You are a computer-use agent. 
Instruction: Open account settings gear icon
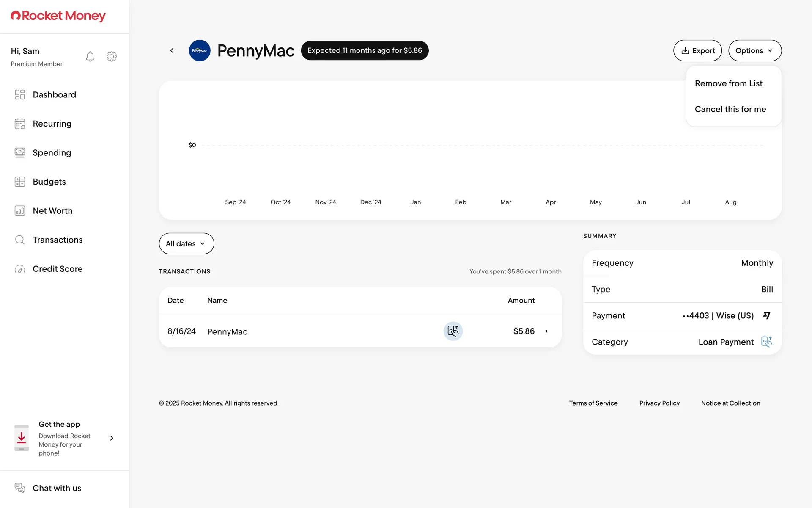click(112, 56)
